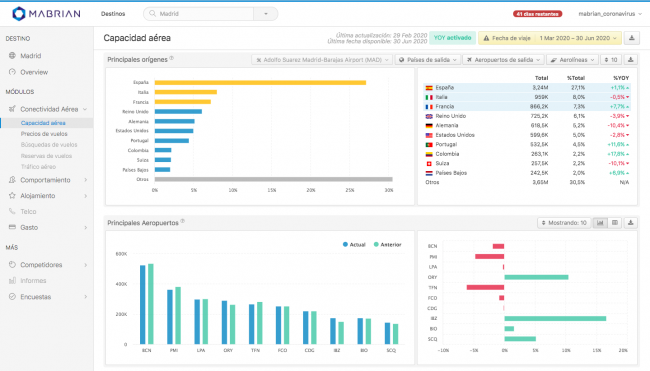The image size is (650, 371).
Task: Switch Principales Aeropuertos to chart view
Action: coord(600,223)
